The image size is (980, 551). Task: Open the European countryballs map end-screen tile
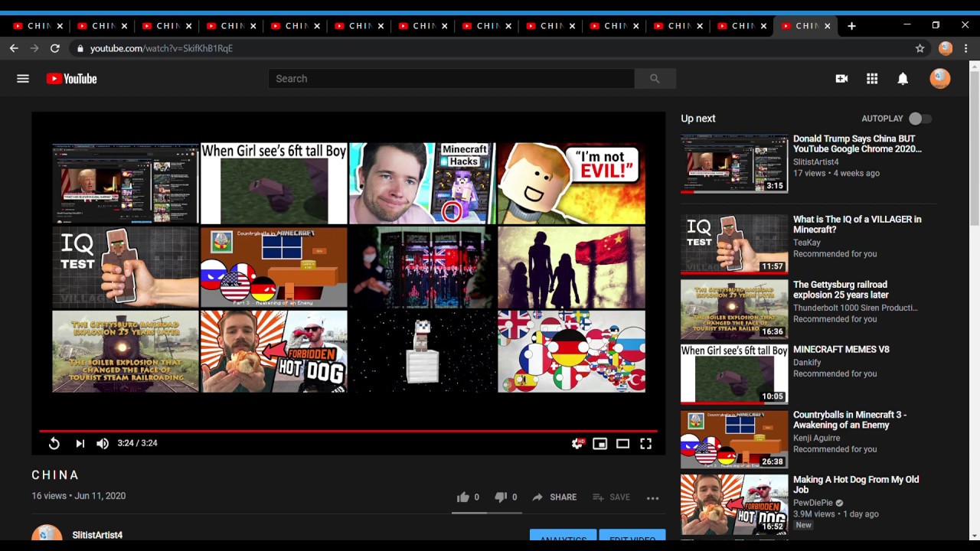(571, 351)
